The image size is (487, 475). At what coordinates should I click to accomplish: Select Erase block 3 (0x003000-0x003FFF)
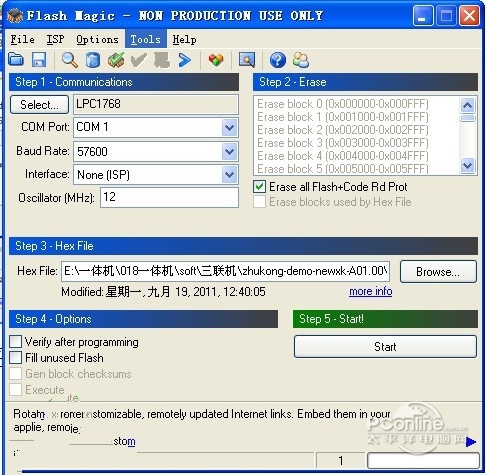343,143
